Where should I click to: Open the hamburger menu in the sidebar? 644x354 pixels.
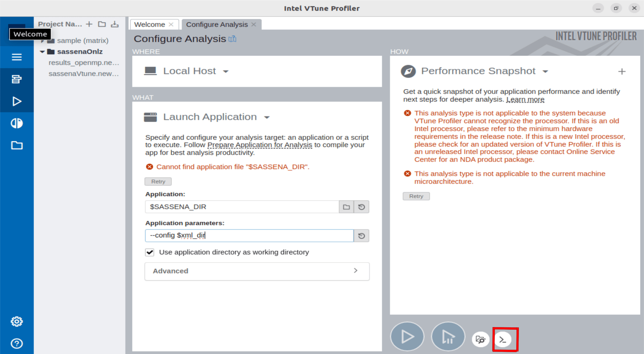pos(17,57)
